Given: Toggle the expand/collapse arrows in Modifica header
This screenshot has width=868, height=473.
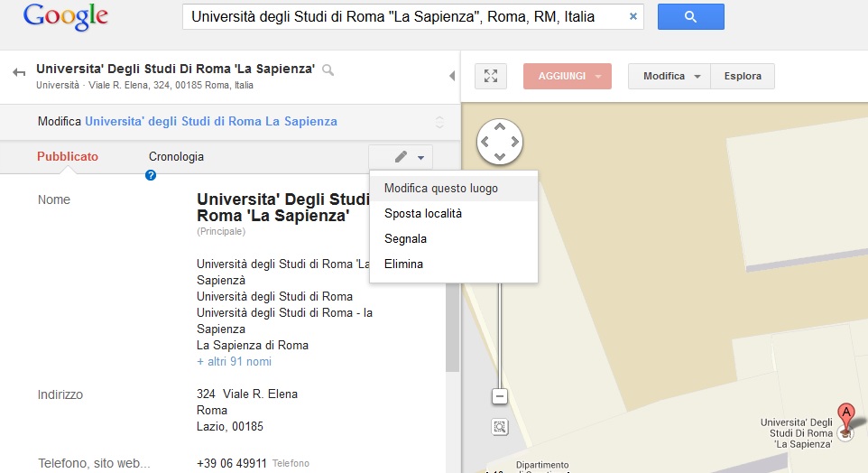Looking at the screenshot, I should [x=439, y=122].
